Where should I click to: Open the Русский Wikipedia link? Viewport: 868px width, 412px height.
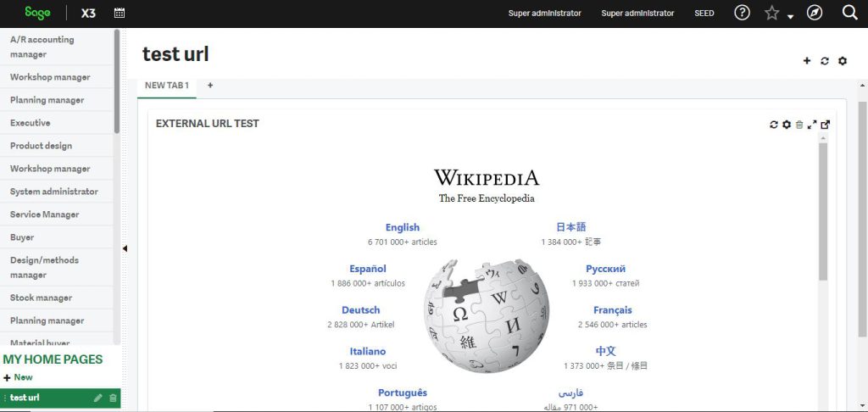(x=605, y=269)
